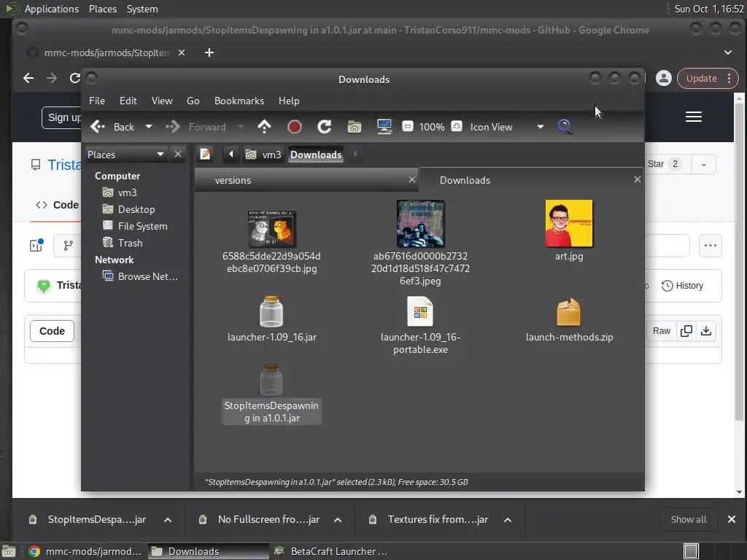This screenshot has height=560, width=747.
Task: Select launcher-1.09_16-portable.exe file icon
Action: pyautogui.click(x=420, y=311)
